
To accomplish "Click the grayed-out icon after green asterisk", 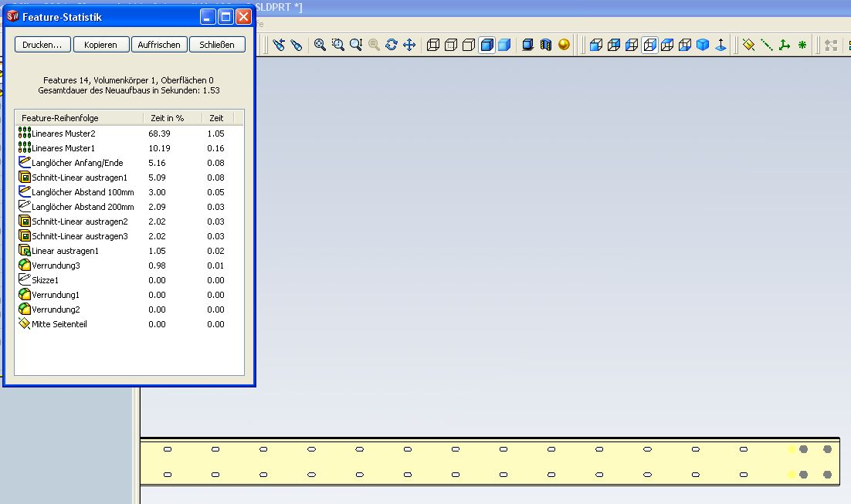I will 831,45.
